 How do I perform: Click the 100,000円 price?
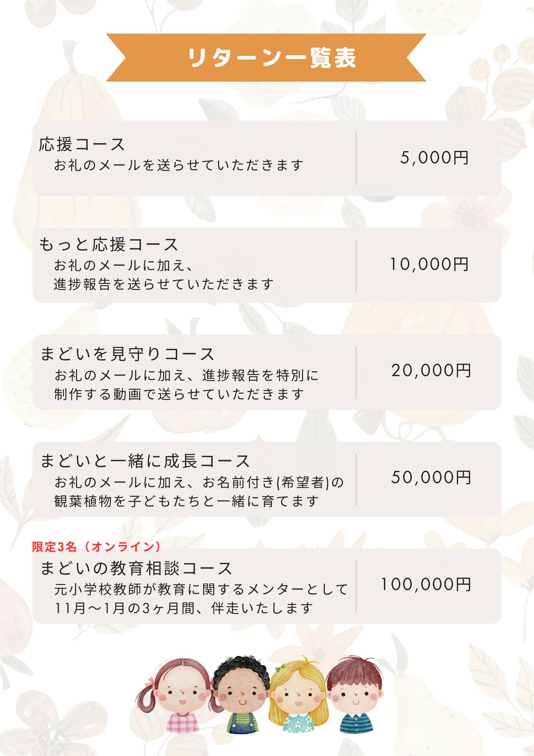click(426, 585)
